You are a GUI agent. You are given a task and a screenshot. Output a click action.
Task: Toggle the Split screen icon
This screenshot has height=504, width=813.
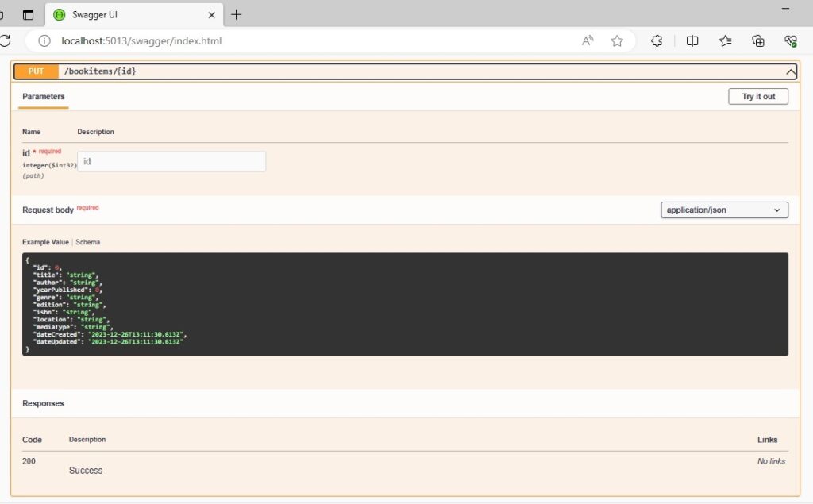692,41
